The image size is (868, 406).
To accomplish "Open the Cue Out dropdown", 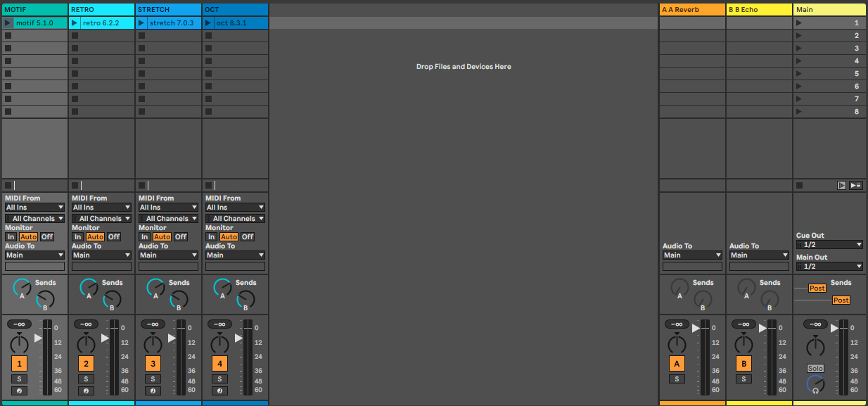I will (829, 245).
